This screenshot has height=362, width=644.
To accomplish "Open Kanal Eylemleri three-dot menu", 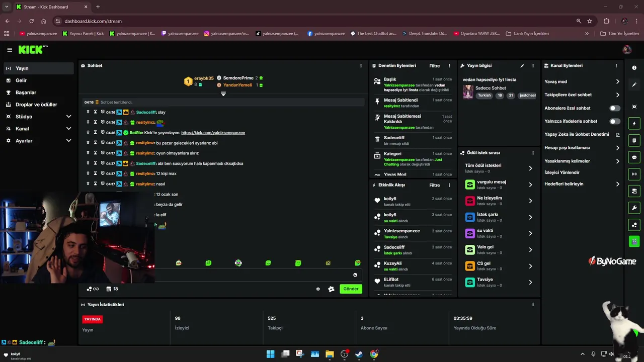I will tap(616, 66).
